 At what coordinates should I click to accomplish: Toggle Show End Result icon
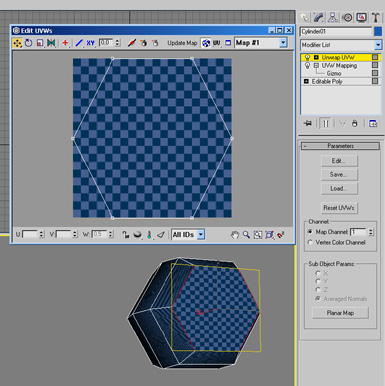(x=326, y=124)
